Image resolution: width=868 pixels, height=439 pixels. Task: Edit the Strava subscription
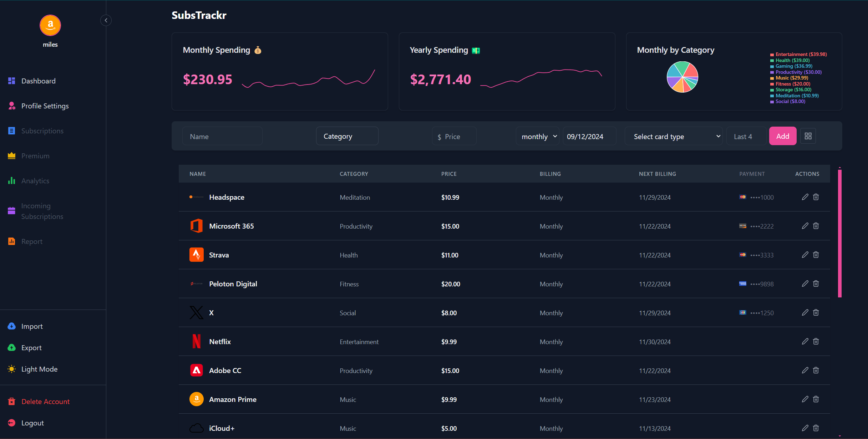pos(805,255)
